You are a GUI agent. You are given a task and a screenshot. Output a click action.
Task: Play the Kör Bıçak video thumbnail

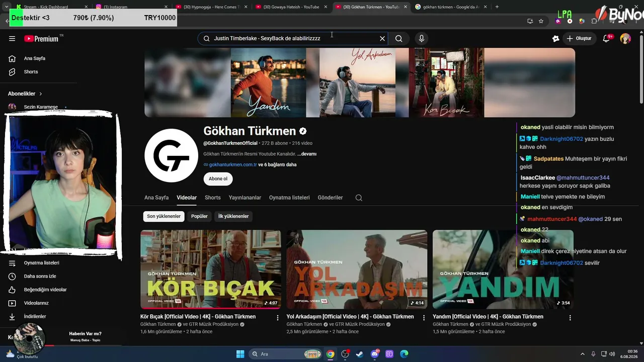(211, 269)
